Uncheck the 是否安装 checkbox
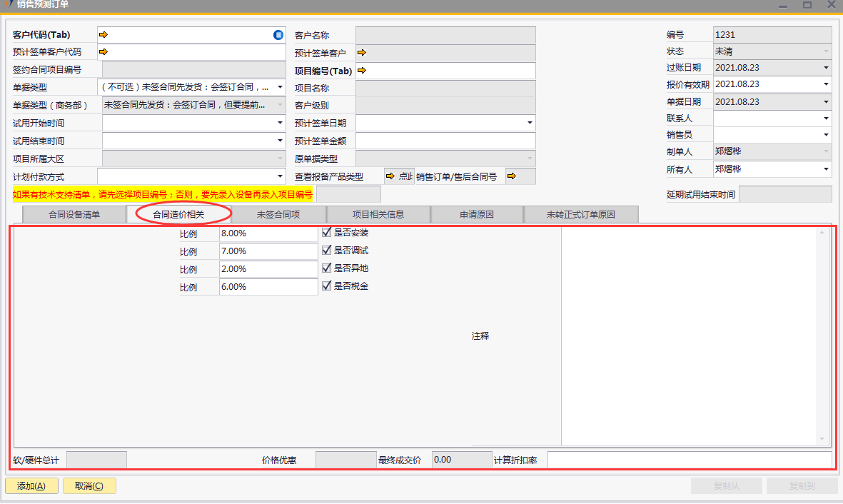Screen dimensions: 843x504 [x=327, y=233]
